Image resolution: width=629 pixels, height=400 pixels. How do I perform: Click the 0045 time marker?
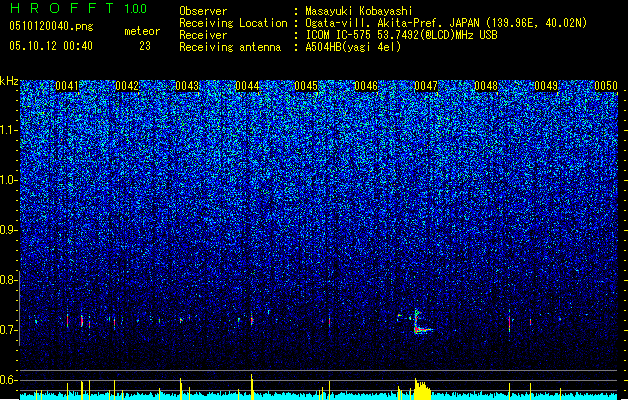tap(306, 86)
